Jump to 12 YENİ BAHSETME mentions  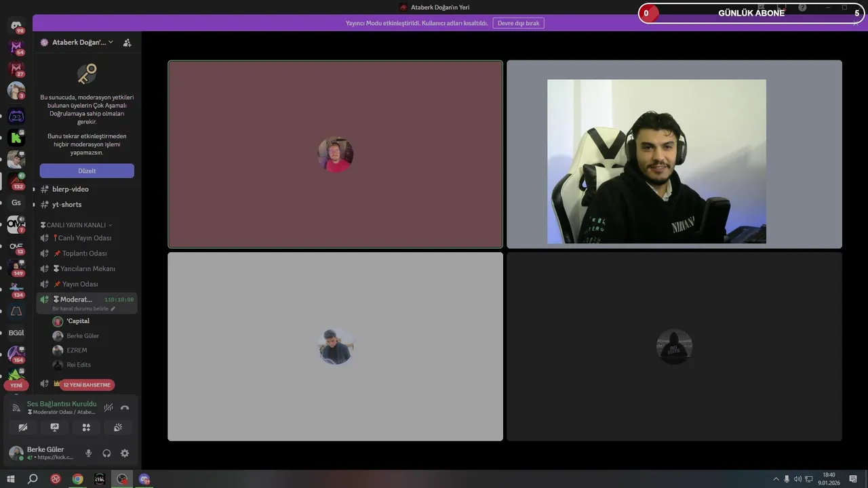87,385
